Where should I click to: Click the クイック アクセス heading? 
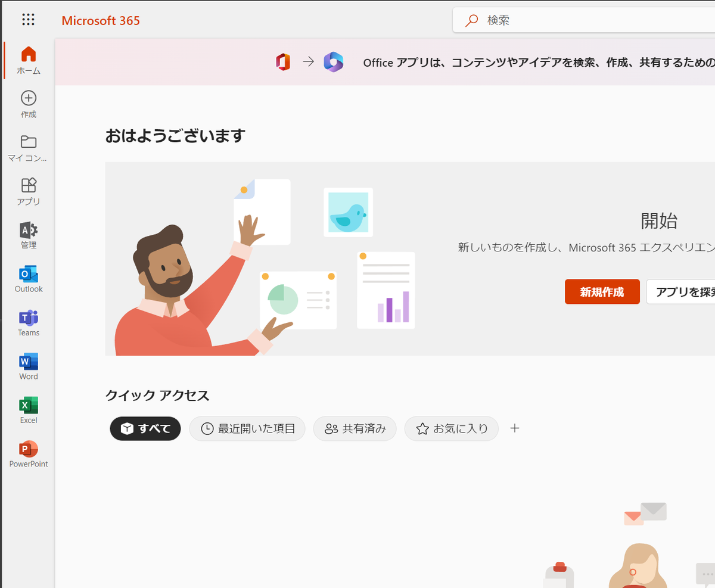pos(157,395)
